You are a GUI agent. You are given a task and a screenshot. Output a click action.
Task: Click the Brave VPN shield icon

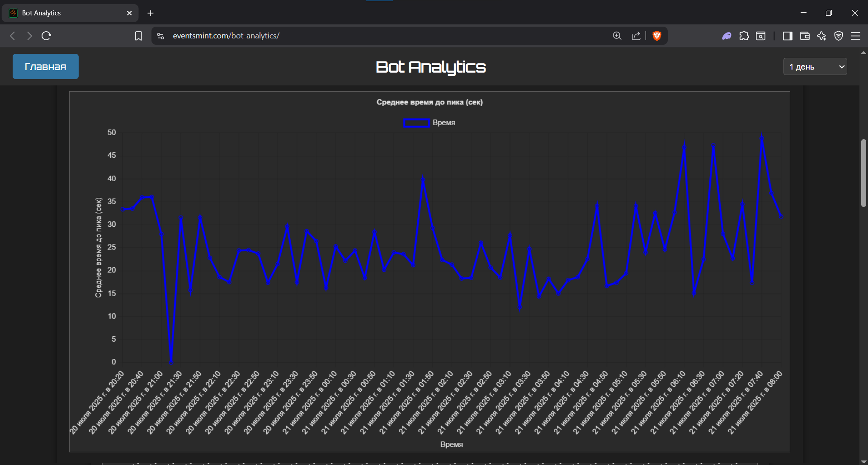[x=839, y=36]
